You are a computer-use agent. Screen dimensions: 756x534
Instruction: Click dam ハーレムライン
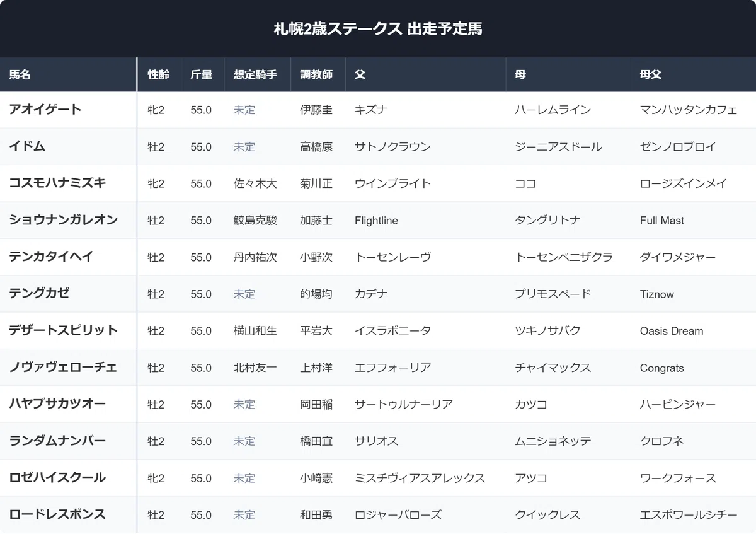553,110
